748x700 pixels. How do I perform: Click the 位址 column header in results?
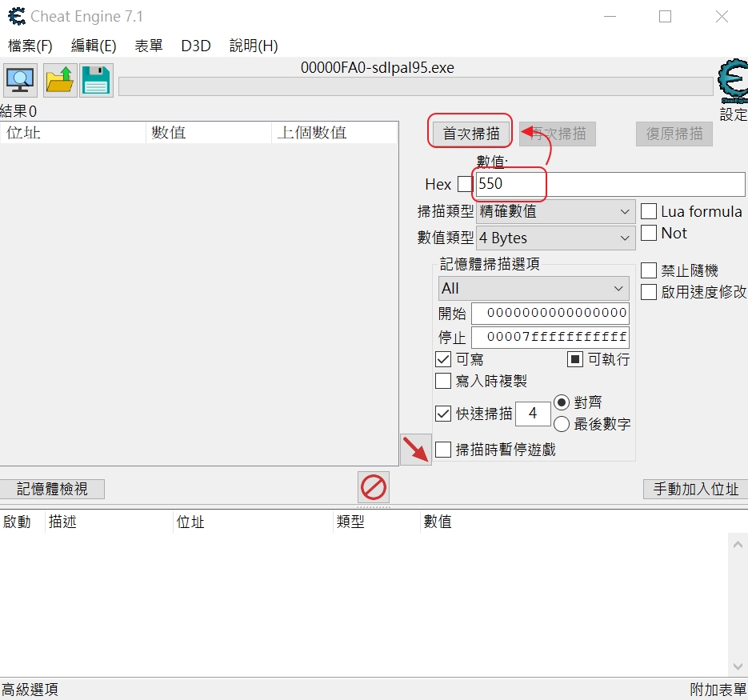click(x=73, y=133)
